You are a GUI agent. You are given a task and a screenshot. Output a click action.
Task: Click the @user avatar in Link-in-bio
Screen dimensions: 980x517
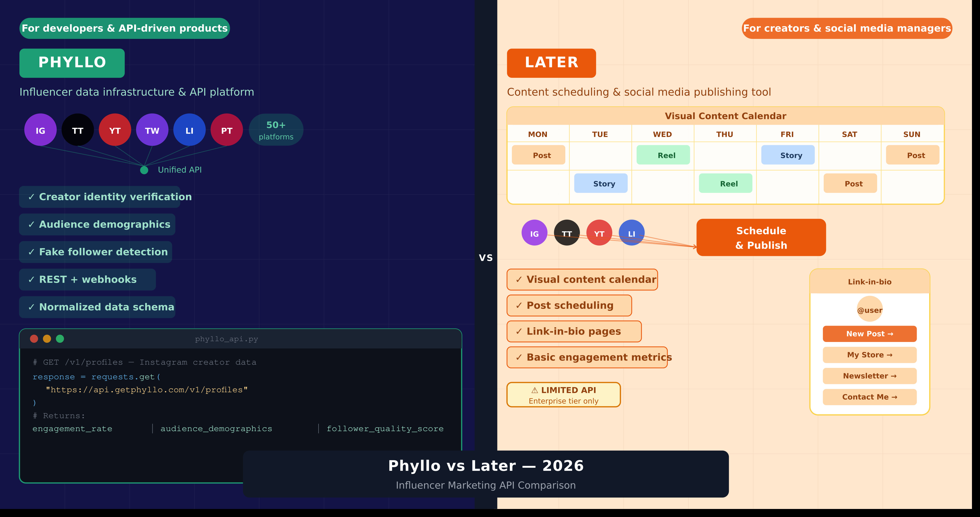[870, 309]
